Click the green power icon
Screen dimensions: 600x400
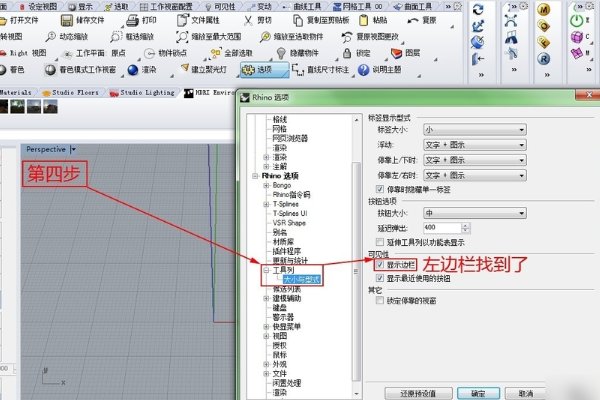pyautogui.click(x=577, y=21)
